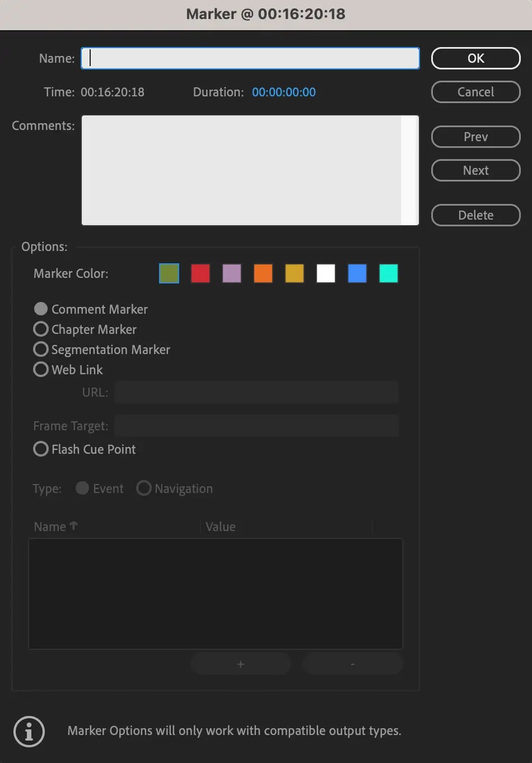The width and height of the screenshot is (532, 763).
Task: Select the green marker color
Action: pos(169,273)
